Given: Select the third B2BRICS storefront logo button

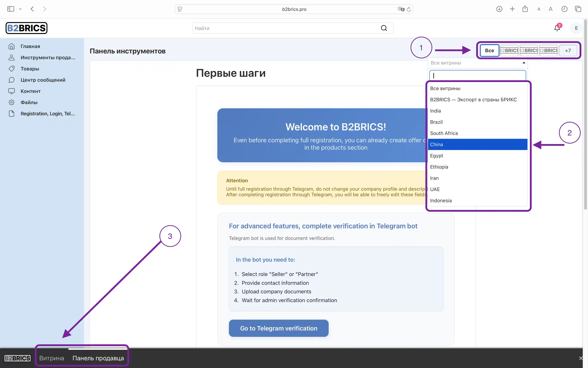Looking at the screenshot, I should pyautogui.click(x=548, y=50).
